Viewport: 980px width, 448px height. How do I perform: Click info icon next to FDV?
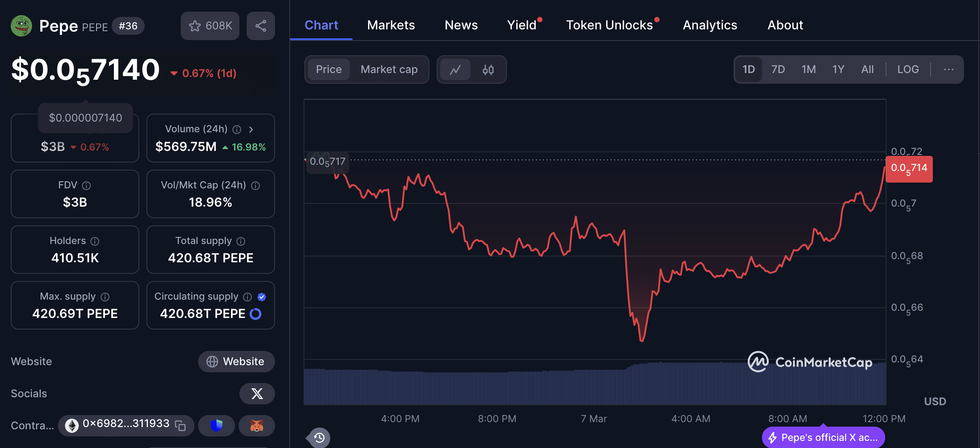tap(86, 185)
